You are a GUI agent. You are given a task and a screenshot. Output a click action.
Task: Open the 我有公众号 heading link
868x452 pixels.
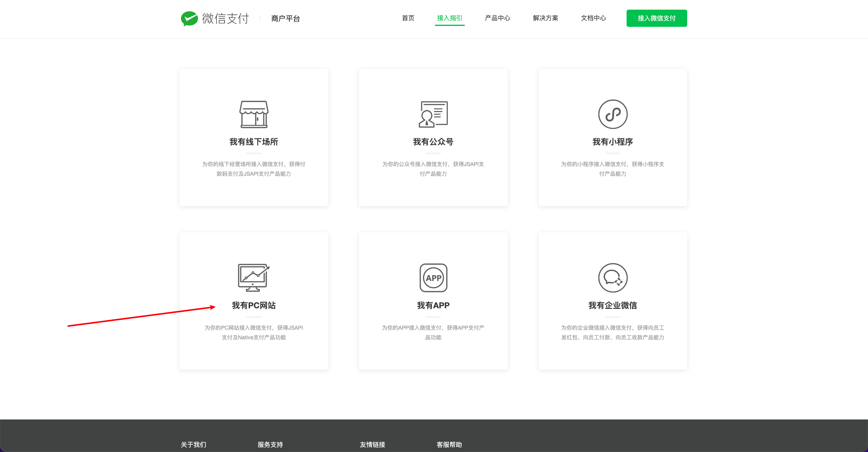[x=433, y=142]
